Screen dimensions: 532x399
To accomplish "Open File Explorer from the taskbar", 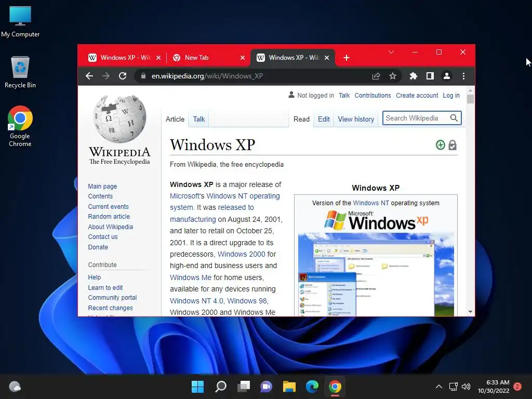I will (289, 387).
